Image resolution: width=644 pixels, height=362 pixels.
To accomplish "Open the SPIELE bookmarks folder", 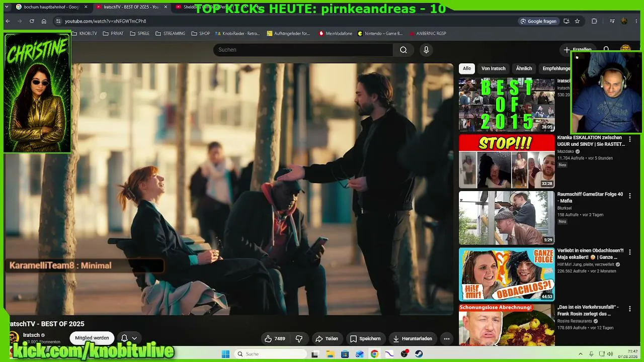I will (x=139, y=34).
